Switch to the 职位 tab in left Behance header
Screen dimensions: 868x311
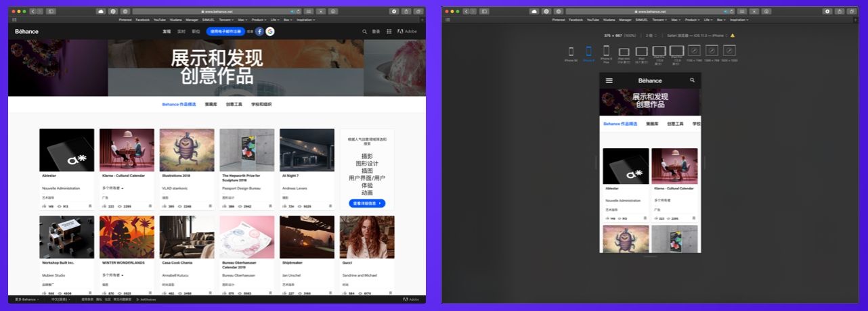click(196, 31)
